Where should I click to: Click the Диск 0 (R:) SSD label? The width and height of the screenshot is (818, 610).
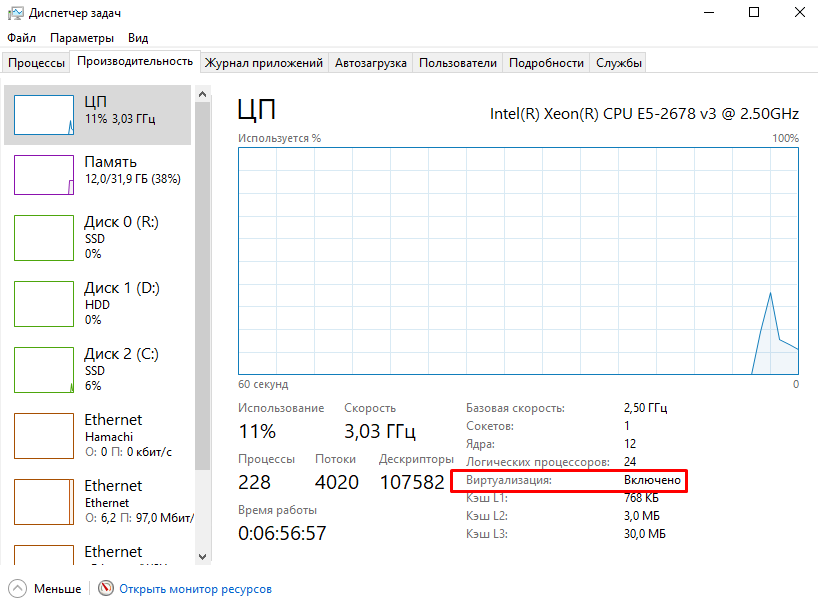pos(122,238)
